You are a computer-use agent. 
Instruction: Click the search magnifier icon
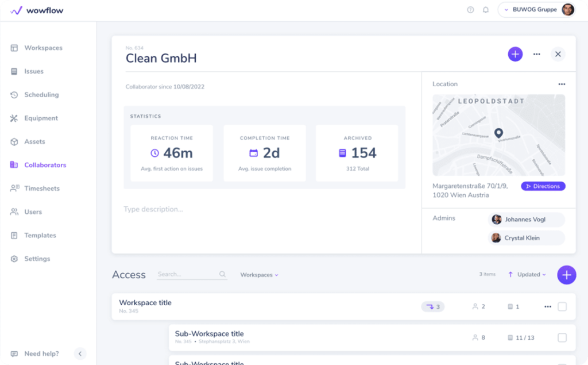pos(222,274)
